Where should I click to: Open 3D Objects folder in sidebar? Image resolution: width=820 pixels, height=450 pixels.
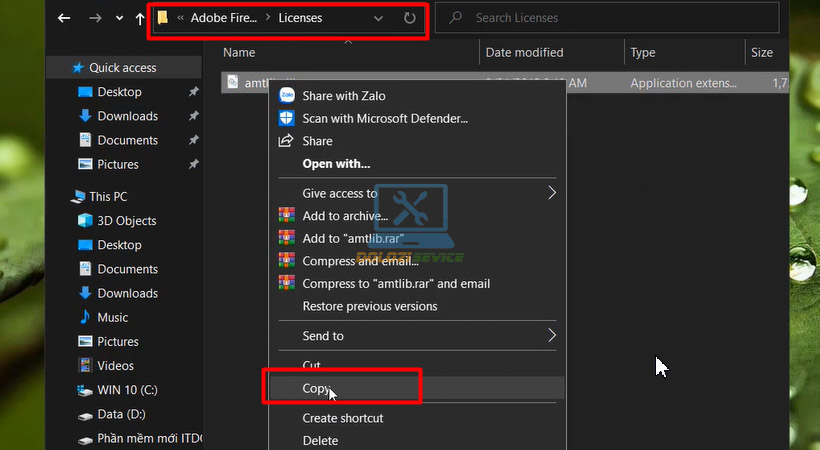click(126, 221)
